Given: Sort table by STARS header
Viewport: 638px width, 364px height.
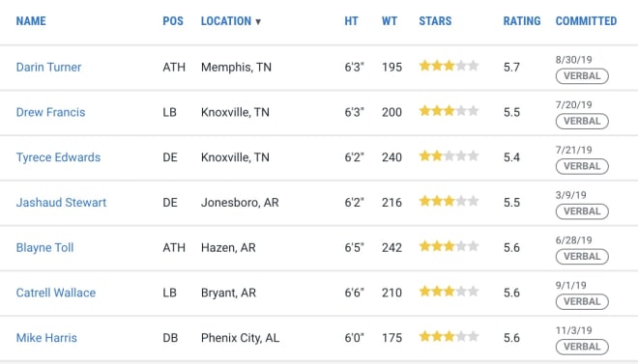Looking at the screenshot, I should coord(435,21).
